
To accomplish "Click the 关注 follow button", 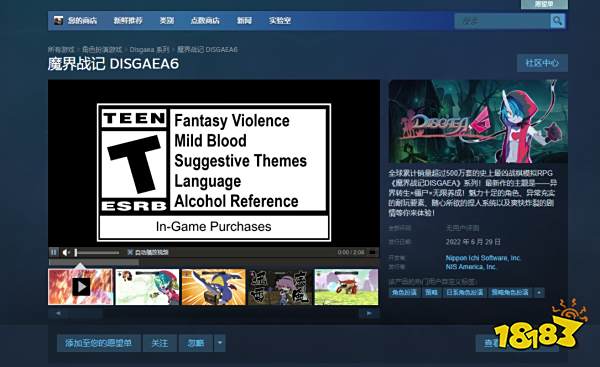I will pyautogui.click(x=160, y=343).
